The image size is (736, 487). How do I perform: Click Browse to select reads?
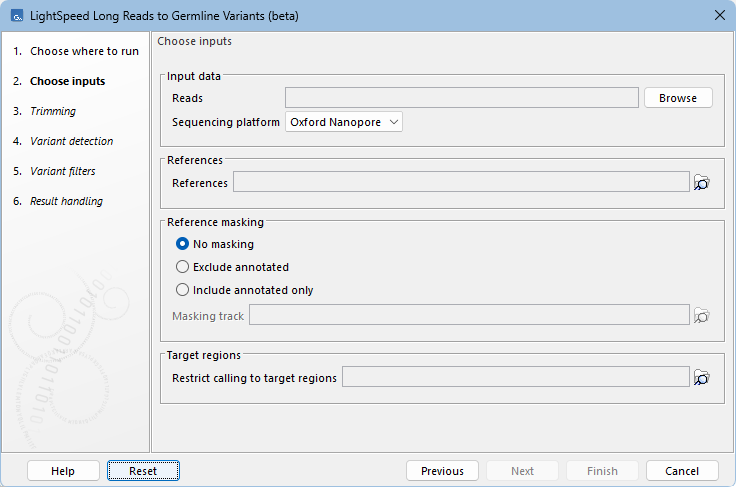point(678,98)
